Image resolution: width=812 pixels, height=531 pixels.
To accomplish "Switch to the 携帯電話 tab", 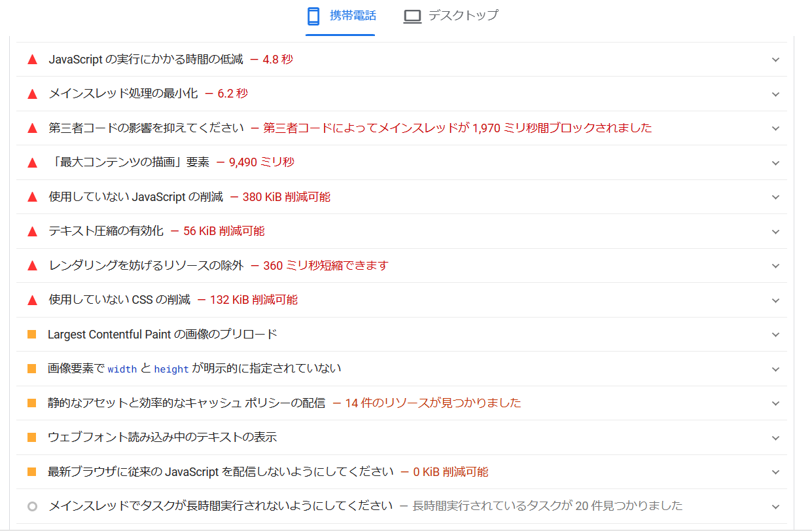I will click(x=352, y=16).
